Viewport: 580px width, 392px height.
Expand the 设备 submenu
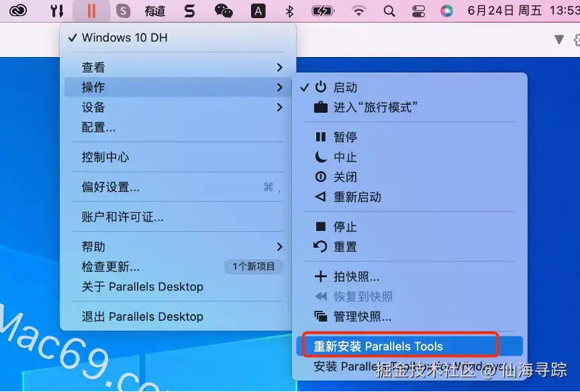pyautogui.click(x=178, y=107)
